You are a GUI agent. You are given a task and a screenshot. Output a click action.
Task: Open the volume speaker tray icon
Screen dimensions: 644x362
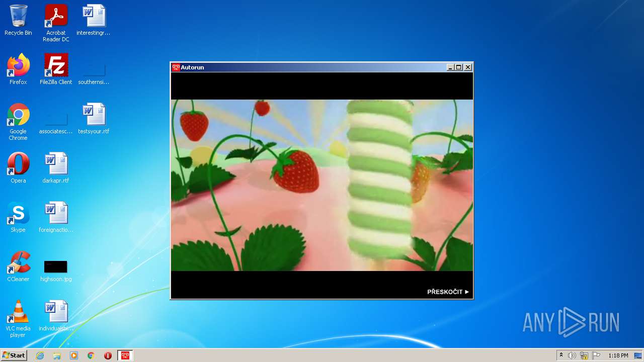click(572, 355)
